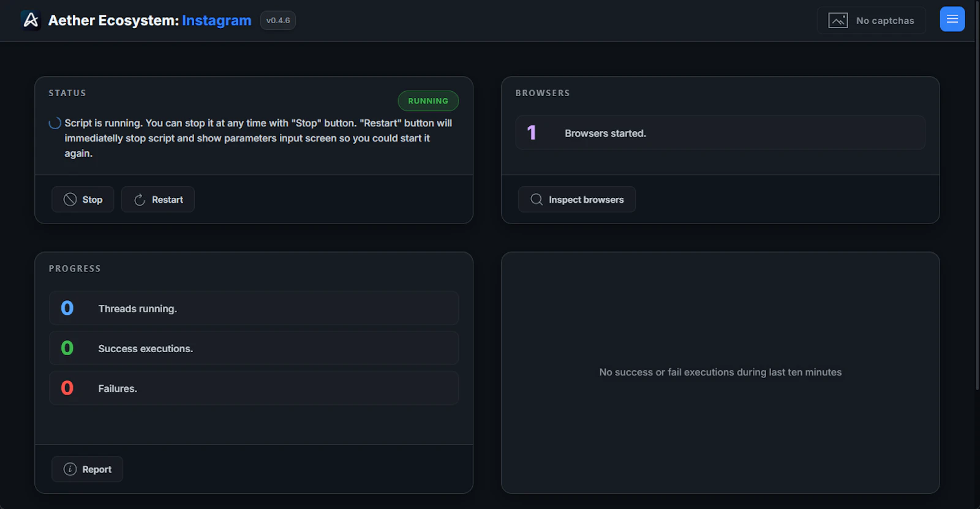The width and height of the screenshot is (980, 509).
Task: Select the Threads running row
Action: coord(254,308)
